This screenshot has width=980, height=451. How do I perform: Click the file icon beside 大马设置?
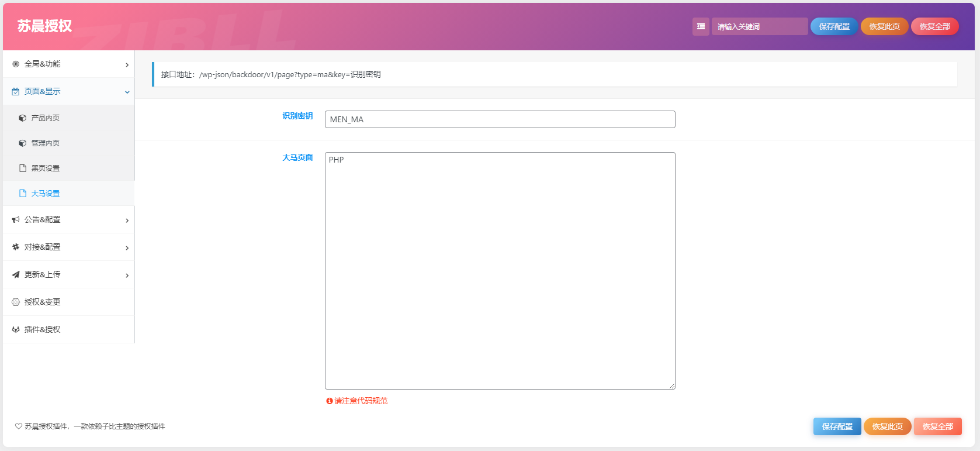coord(23,194)
